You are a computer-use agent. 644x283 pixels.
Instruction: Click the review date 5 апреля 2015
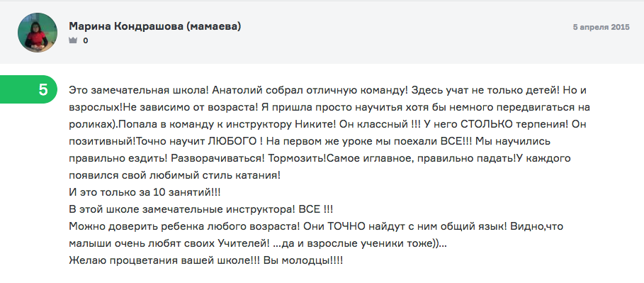click(x=601, y=28)
